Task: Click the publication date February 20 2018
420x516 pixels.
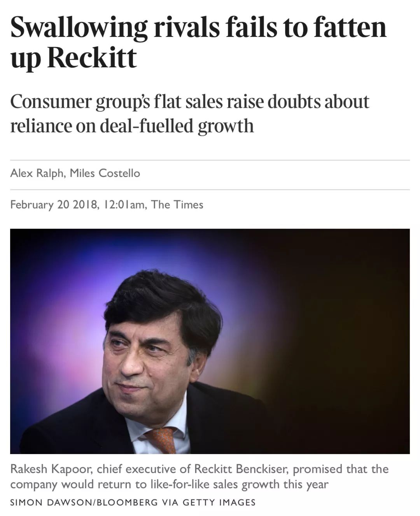Action: (53, 204)
